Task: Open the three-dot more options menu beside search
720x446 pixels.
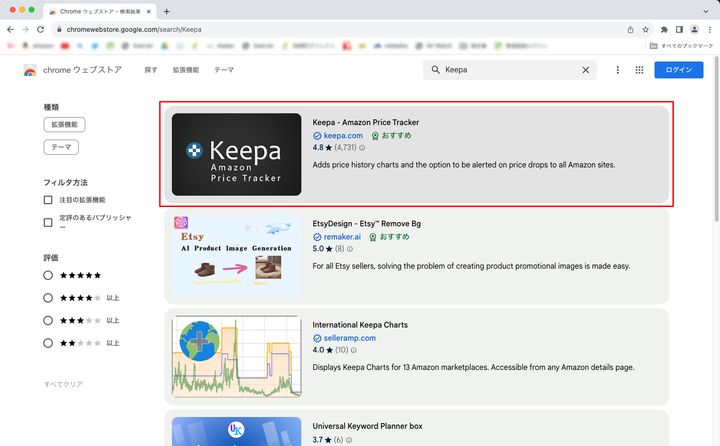Action: click(617, 70)
